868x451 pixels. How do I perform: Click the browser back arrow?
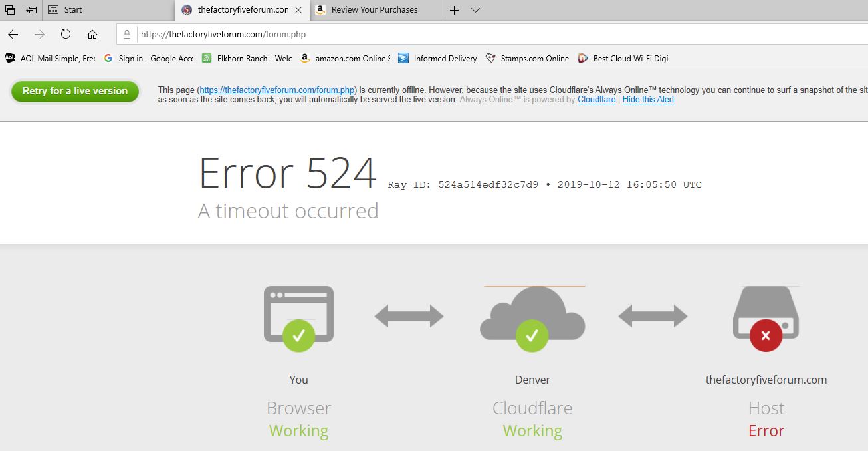[x=13, y=34]
